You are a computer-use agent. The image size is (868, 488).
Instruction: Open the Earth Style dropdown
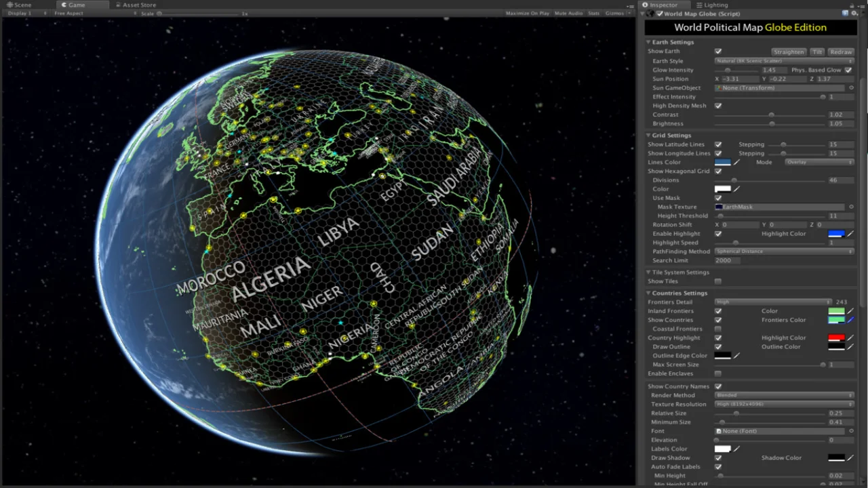click(x=784, y=61)
